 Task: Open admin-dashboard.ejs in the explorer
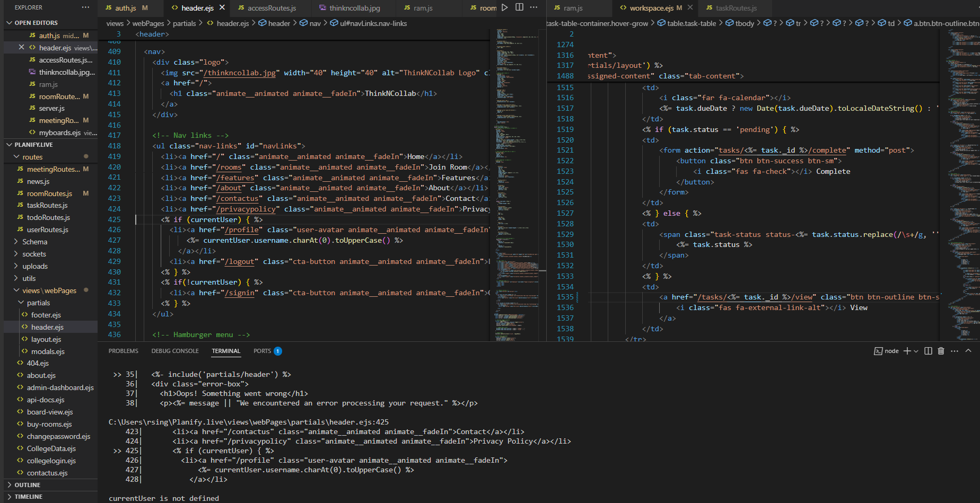pos(51,387)
